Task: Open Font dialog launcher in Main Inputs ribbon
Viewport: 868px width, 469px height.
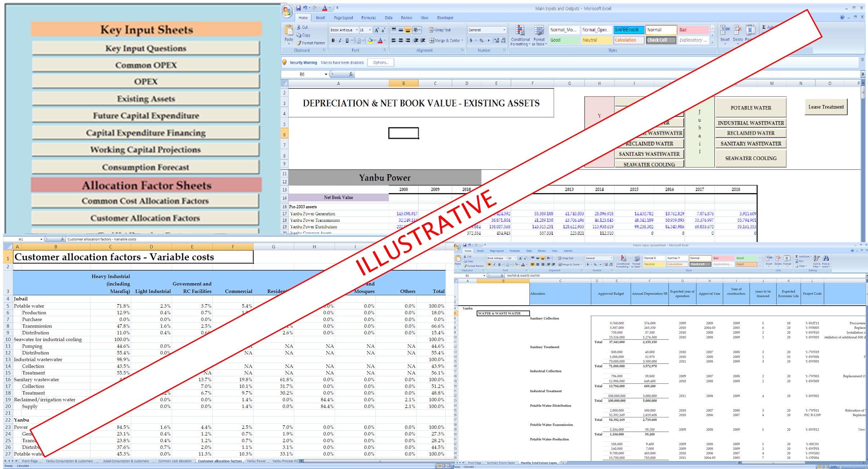Action: [x=385, y=50]
